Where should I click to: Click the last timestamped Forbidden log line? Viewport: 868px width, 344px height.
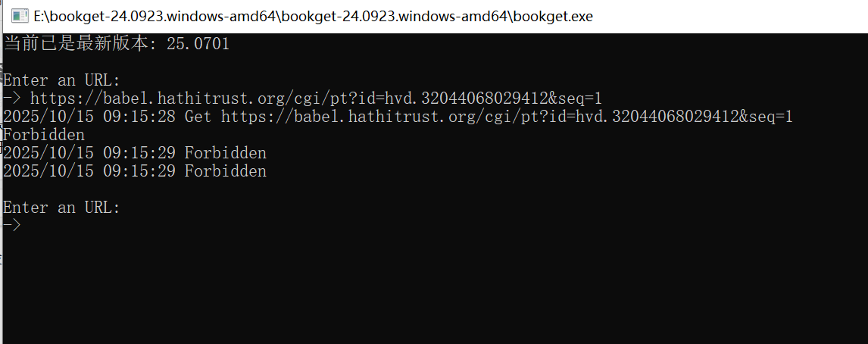(135, 171)
